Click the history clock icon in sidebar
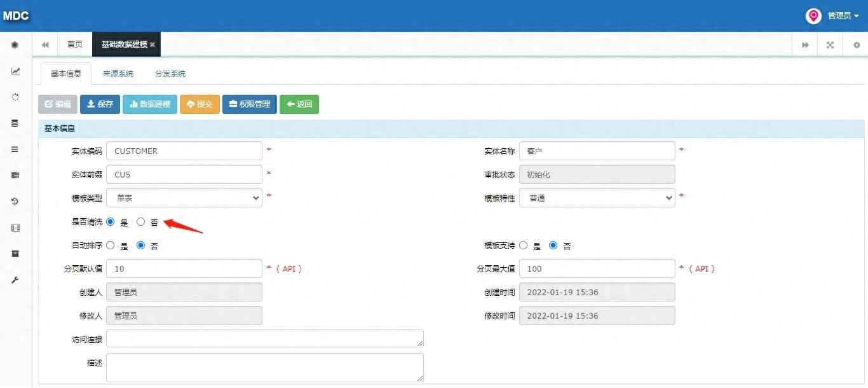868x388 pixels. coord(15,202)
